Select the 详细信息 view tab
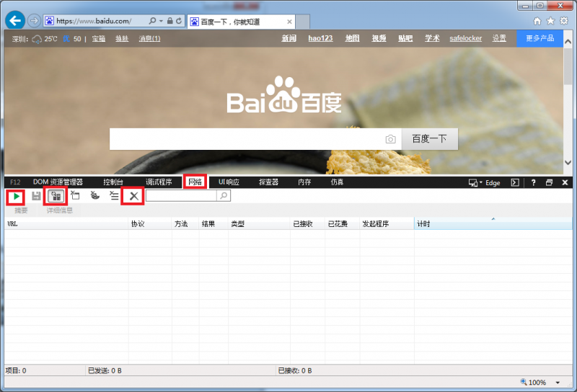577x392 pixels. [59, 210]
